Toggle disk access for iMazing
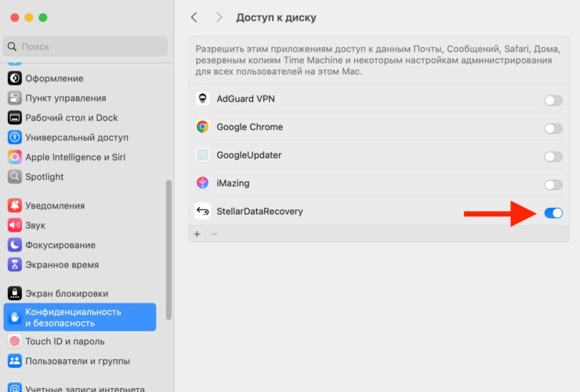The image size is (580, 392). (553, 185)
